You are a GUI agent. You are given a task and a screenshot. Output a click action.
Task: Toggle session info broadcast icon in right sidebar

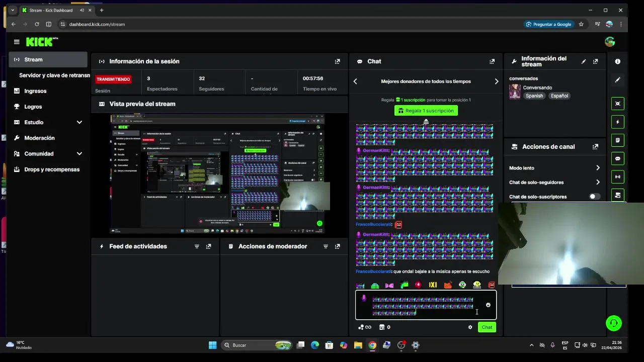617,177
